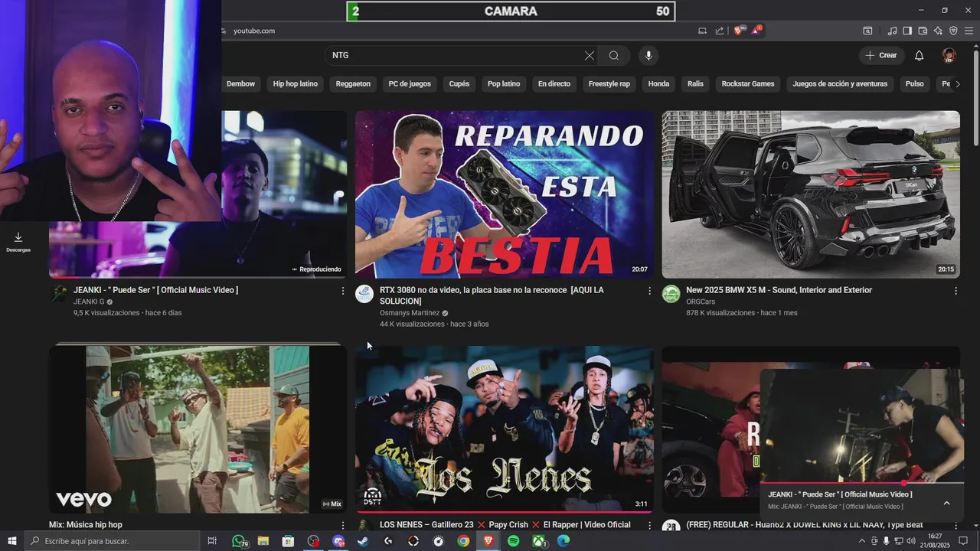Open options menu for JEANKI Puede Ser video
This screenshot has height=551, width=980.
(342, 291)
